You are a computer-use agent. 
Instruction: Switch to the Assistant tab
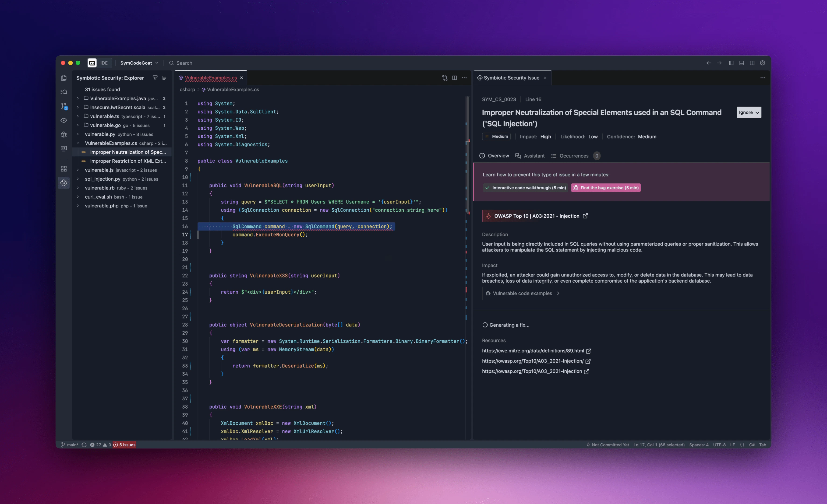530,156
